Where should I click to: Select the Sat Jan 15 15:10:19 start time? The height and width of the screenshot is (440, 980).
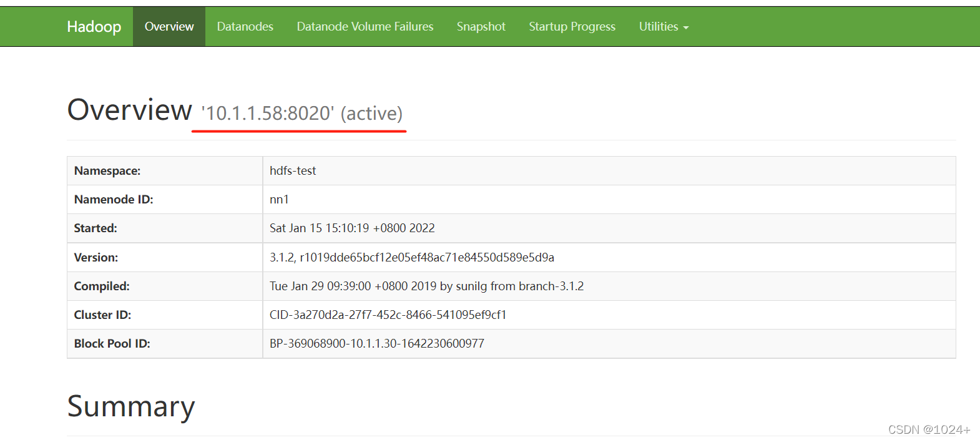[352, 228]
